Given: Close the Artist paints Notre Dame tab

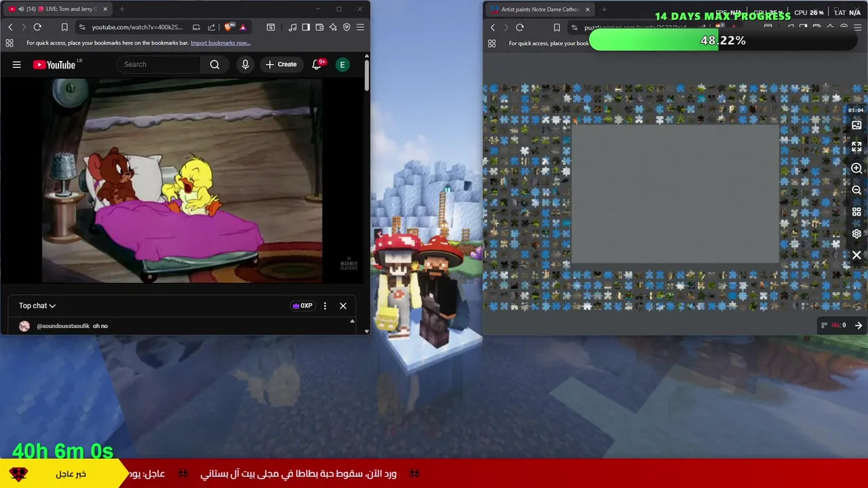Looking at the screenshot, I should (x=588, y=9).
